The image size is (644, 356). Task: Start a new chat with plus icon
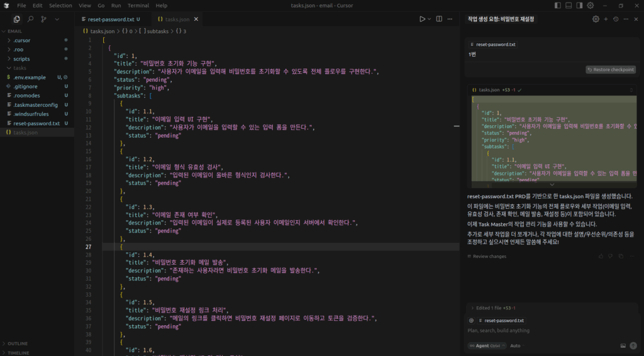click(x=606, y=19)
